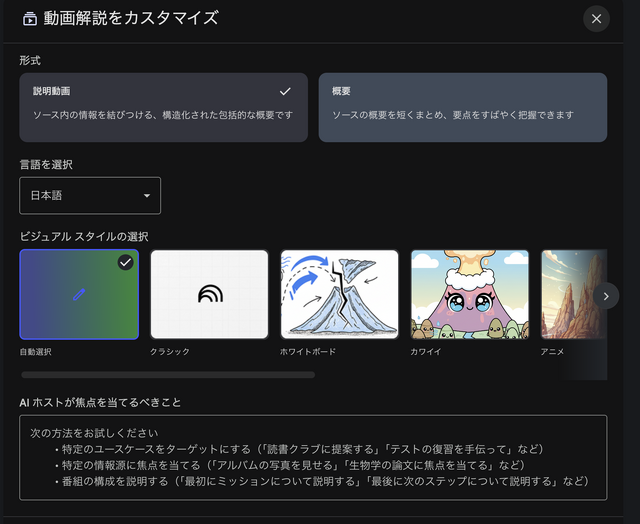Pick the ホワイトボード volcano sketch style

[339, 294]
